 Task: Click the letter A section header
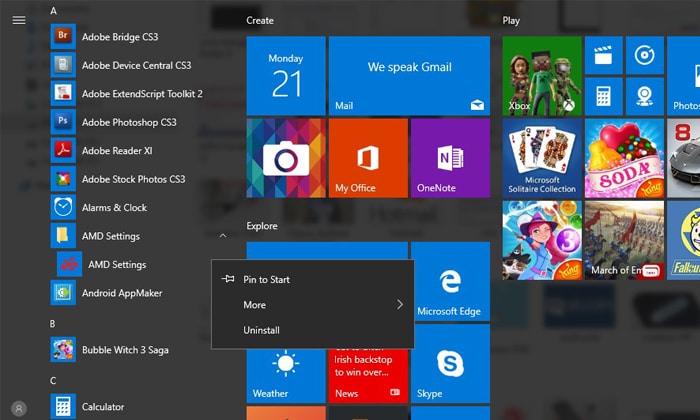point(54,11)
